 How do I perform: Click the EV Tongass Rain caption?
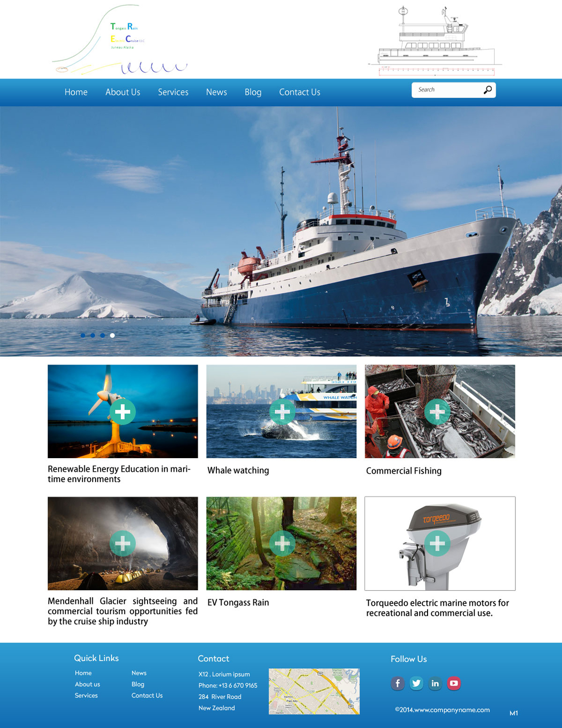tap(238, 602)
